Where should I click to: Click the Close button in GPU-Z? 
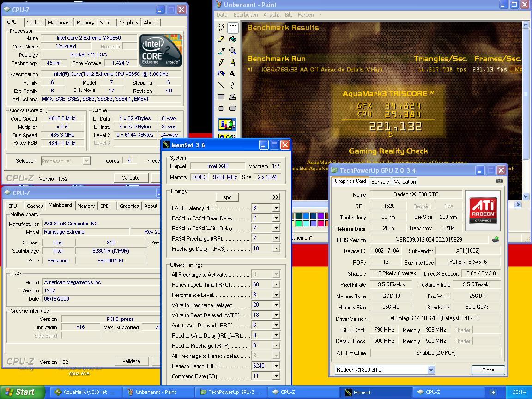(488, 370)
